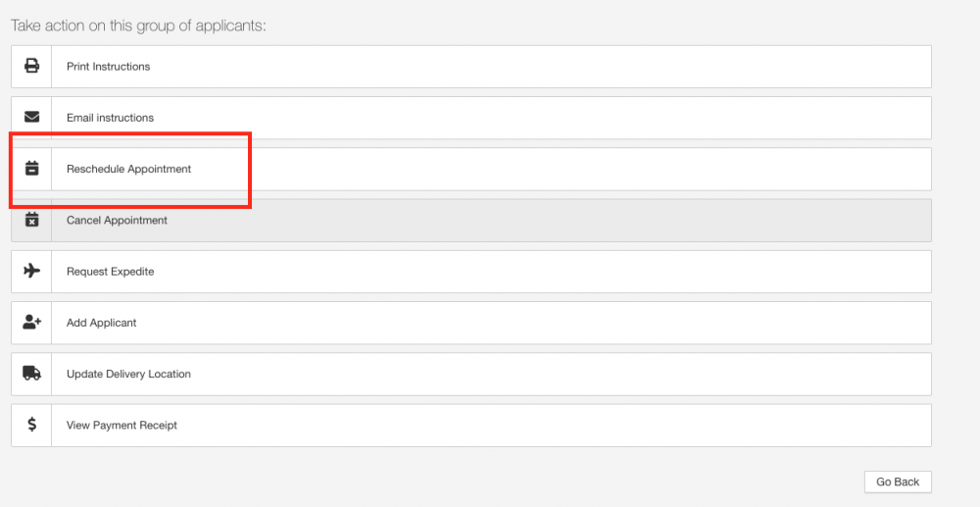Click the printer icon for Print Instructions

click(31, 67)
